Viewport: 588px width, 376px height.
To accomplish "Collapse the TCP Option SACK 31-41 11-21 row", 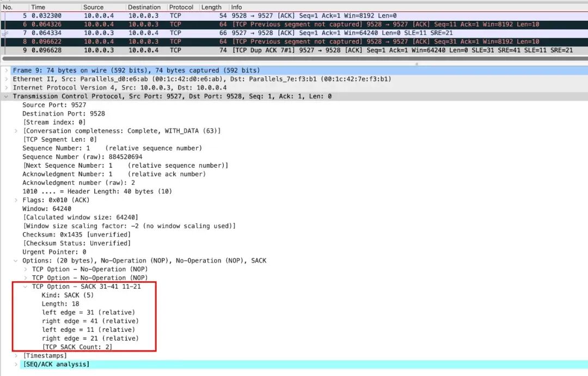I will pyautogui.click(x=25, y=287).
